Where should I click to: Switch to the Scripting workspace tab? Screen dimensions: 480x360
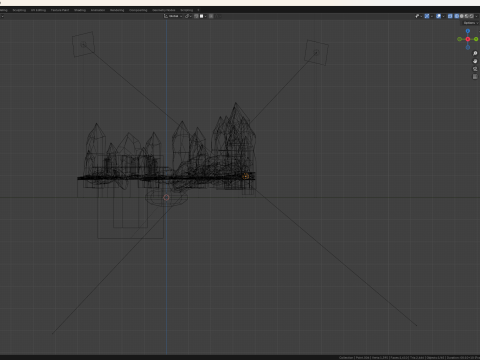187,10
